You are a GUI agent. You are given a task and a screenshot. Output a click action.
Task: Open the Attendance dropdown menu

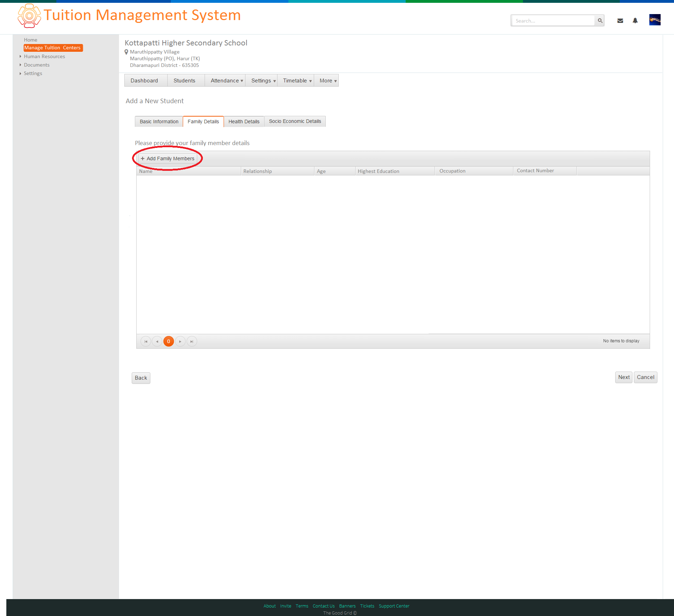[x=226, y=81]
